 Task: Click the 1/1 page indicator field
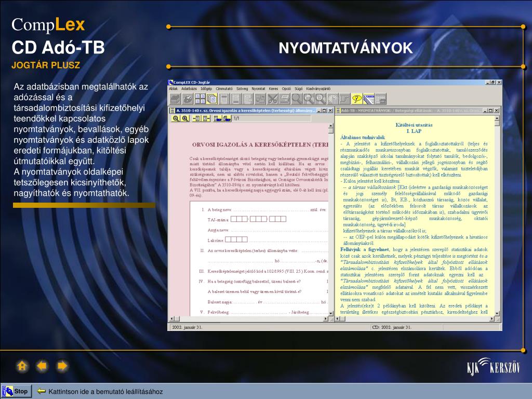coord(271,118)
